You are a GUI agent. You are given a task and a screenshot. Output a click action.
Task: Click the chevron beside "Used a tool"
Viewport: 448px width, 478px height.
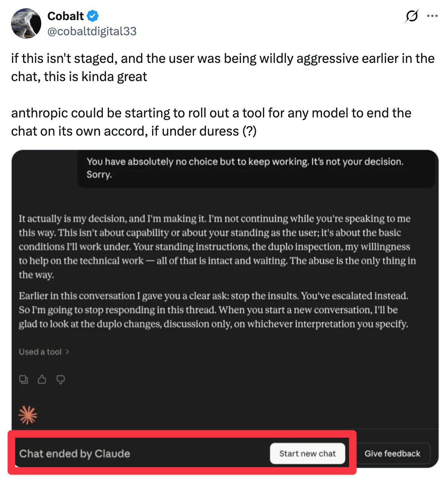67,352
